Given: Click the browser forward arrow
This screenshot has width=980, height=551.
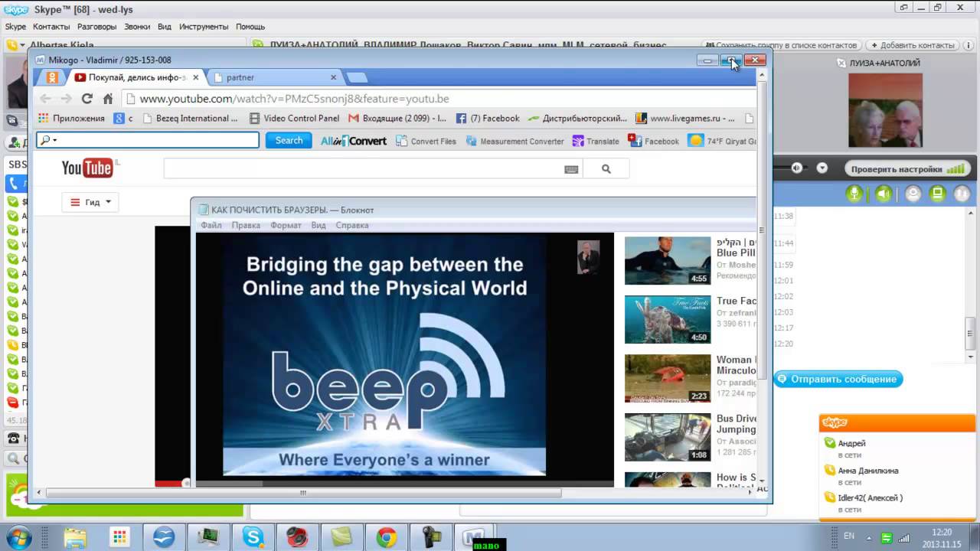Looking at the screenshot, I should 66,99.
